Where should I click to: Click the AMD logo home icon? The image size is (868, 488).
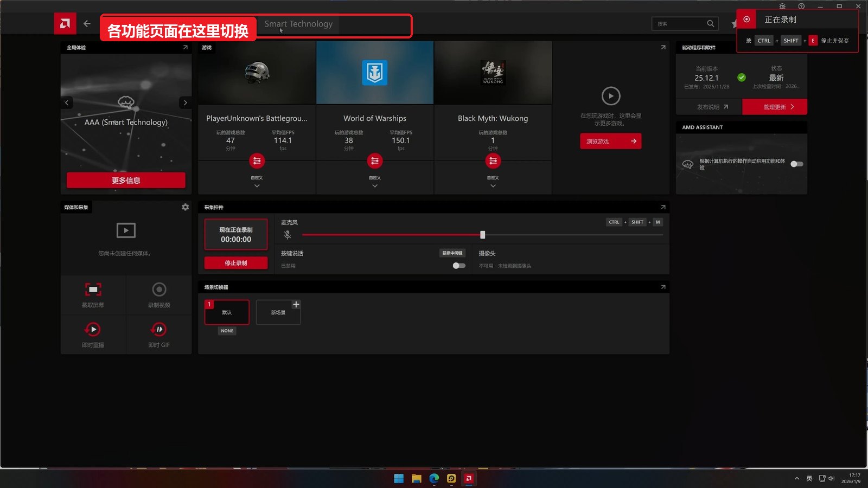65,23
